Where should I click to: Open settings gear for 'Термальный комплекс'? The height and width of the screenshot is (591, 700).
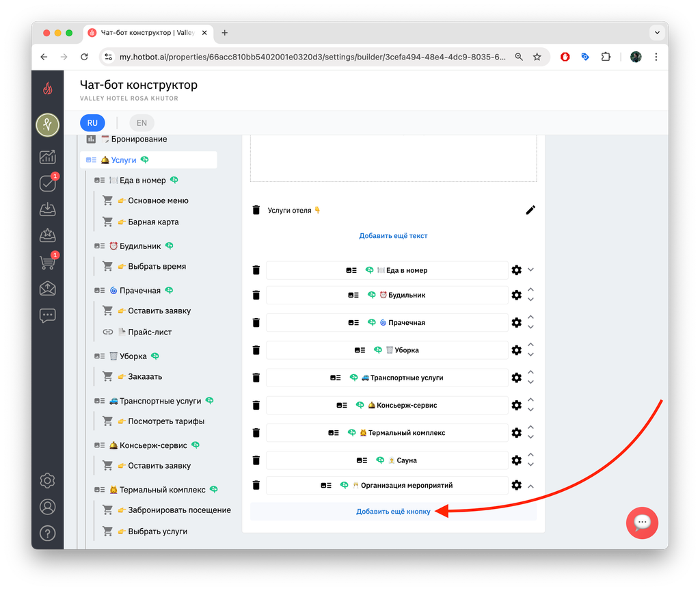[517, 433]
